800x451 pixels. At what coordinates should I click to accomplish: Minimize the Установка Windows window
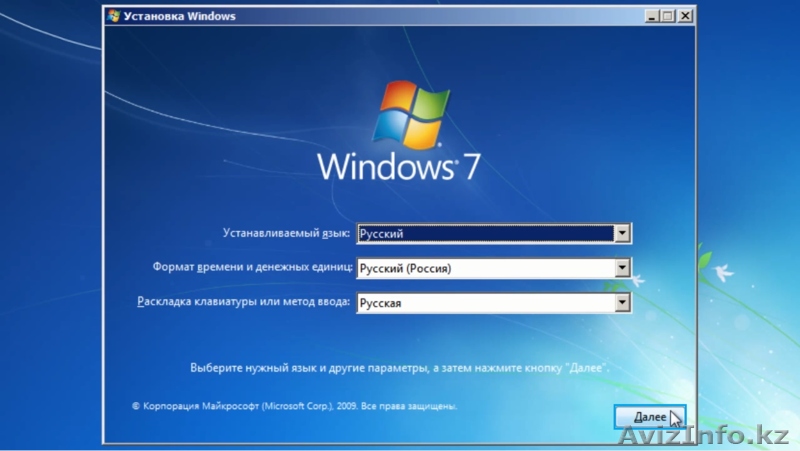pos(651,16)
